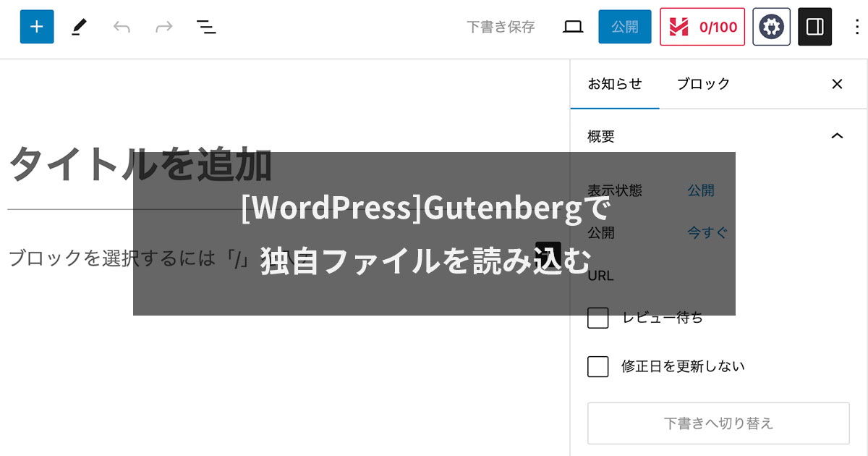The image size is (868, 456).
Task: Open the editor options three-dot menu
Action: 855,27
